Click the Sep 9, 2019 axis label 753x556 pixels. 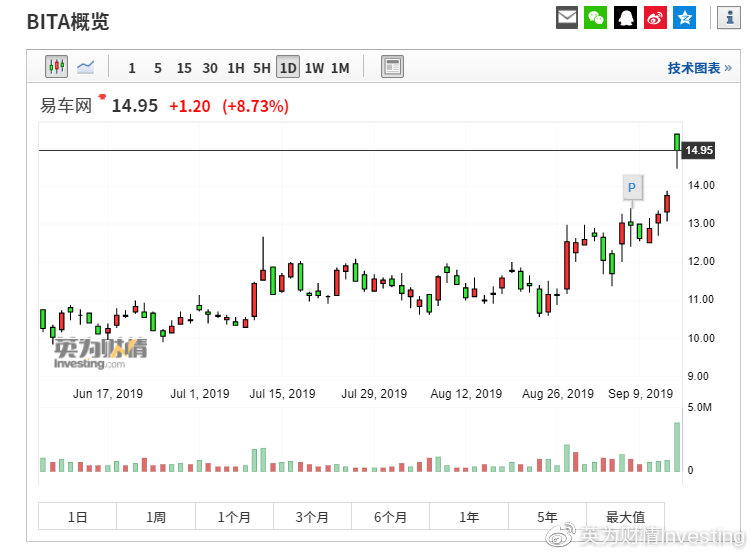(x=640, y=394)
